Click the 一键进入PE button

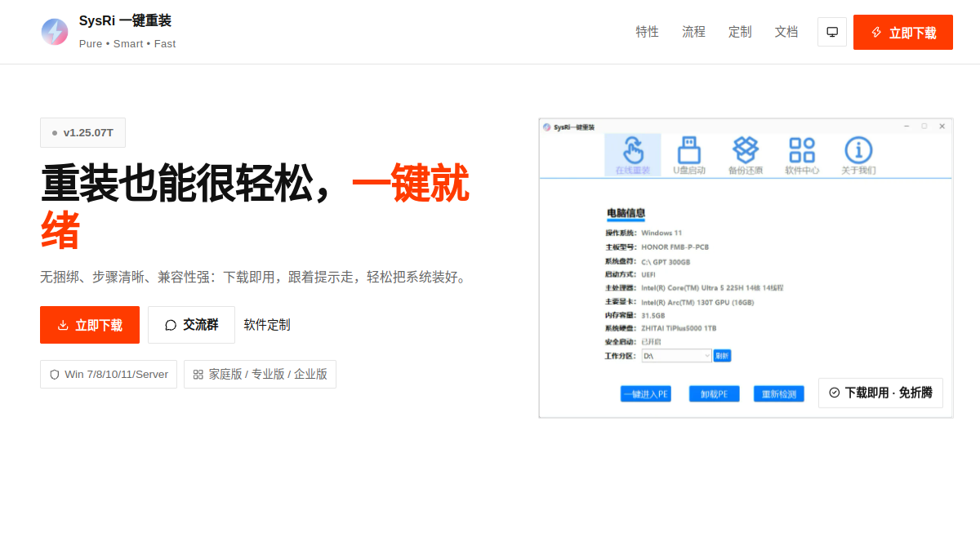tap(646, 394)
